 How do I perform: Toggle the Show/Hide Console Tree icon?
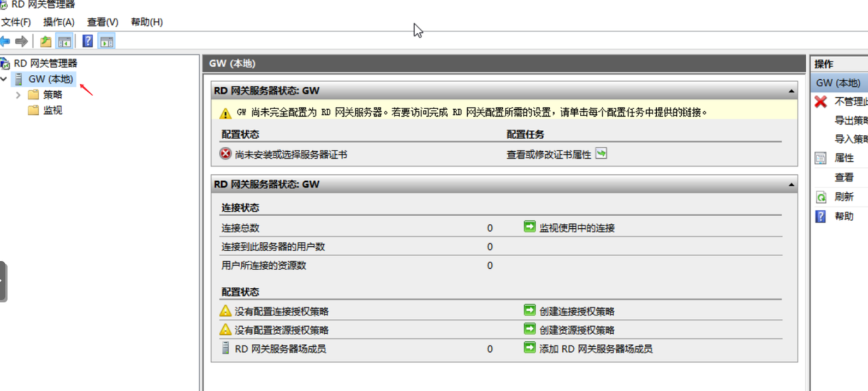pyautogui.click(x=64, y=42)
